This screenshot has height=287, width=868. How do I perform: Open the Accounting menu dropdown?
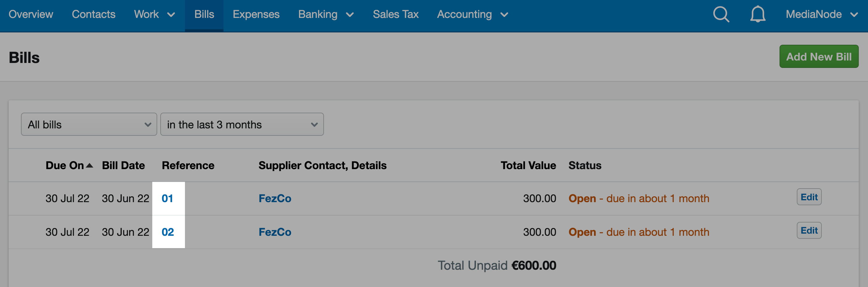point(472,15)
